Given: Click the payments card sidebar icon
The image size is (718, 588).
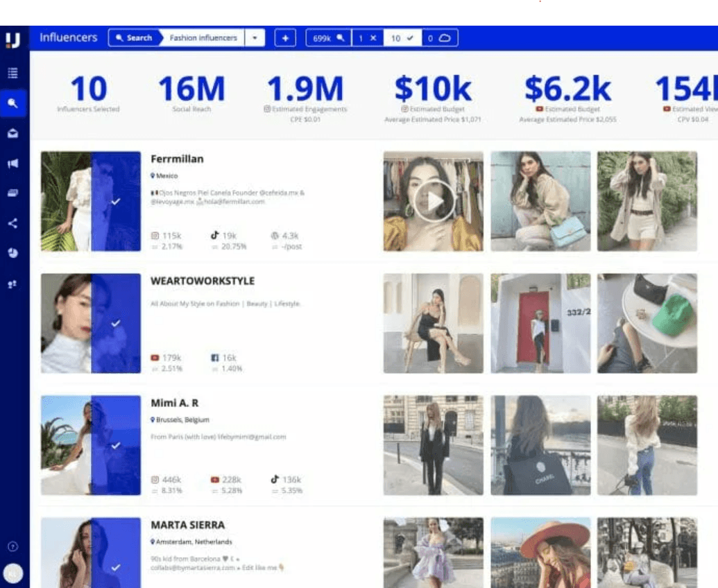Looking at the screenshot, I should (x=12, y=193).
